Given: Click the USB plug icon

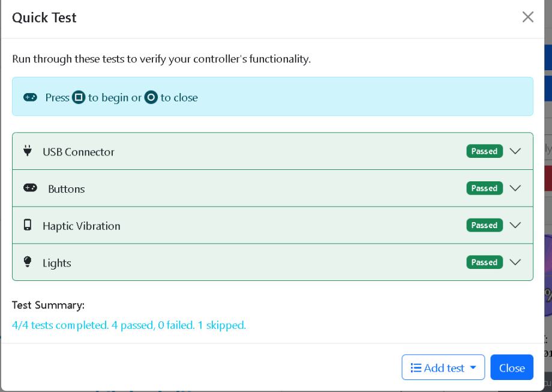Looking at the screenshot, I should (28, 151).
